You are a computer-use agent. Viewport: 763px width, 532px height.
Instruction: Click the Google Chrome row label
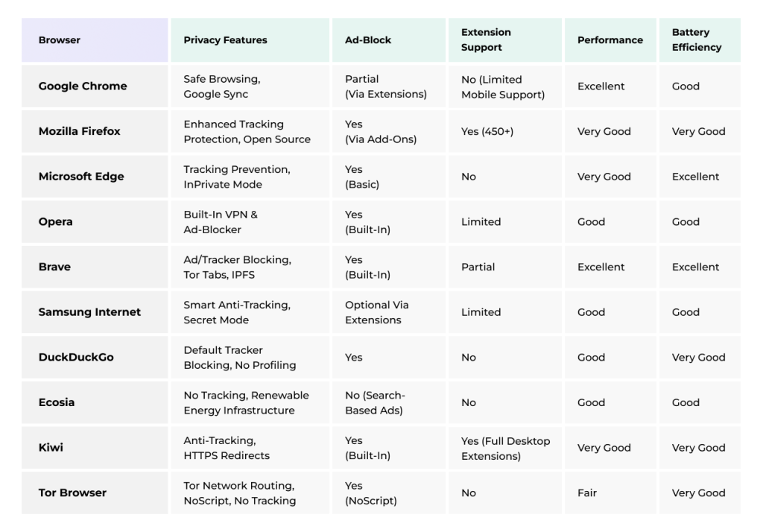pyautogui.click(x=83, y=86)
